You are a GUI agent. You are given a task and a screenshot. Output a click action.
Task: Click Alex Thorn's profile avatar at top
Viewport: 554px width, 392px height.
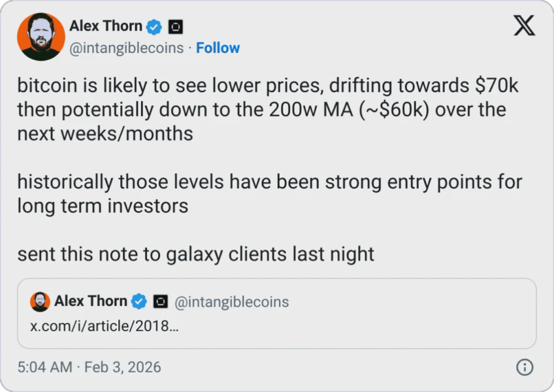(41, 37)
